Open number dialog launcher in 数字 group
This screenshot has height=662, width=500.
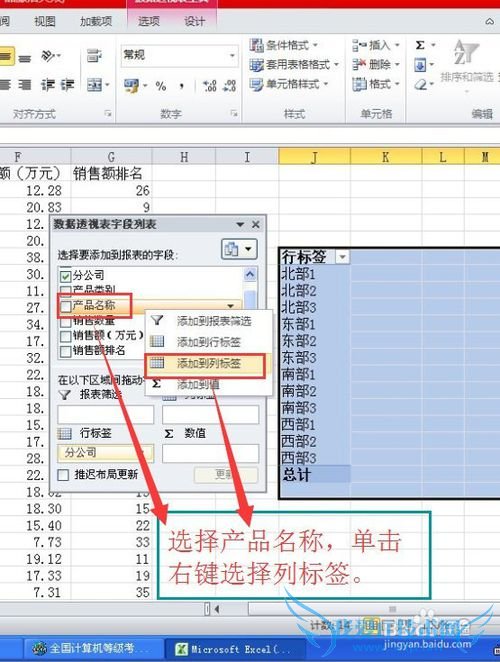234,113
